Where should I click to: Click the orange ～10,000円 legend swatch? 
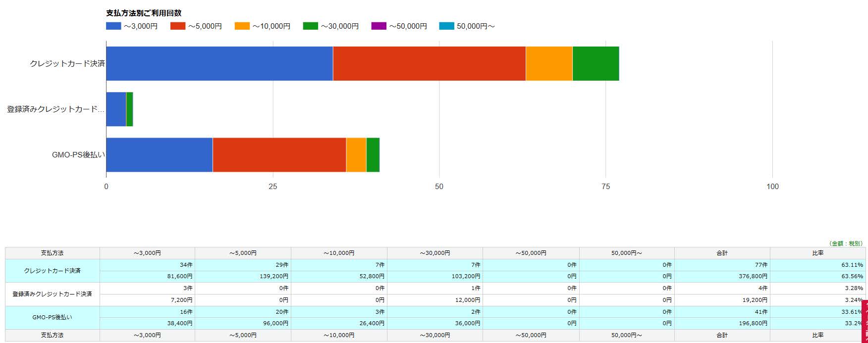242,26
